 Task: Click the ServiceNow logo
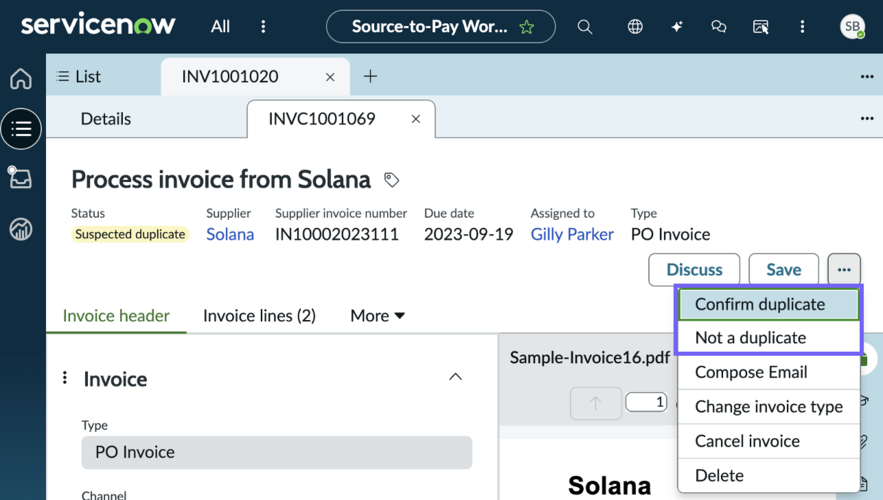(x=98, y=26)
